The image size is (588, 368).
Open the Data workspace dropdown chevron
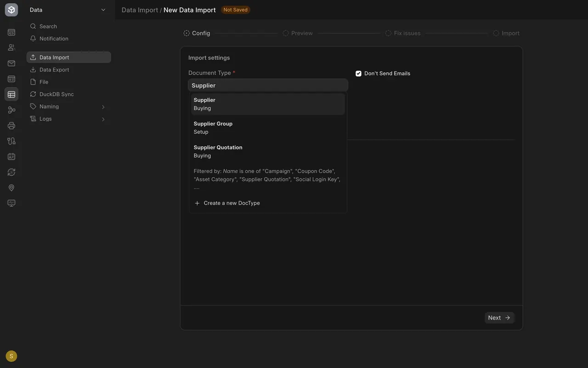coord(103,10)
